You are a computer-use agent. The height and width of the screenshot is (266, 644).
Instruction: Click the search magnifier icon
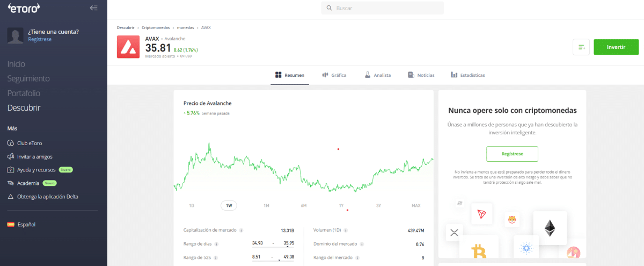pos(328,8)
